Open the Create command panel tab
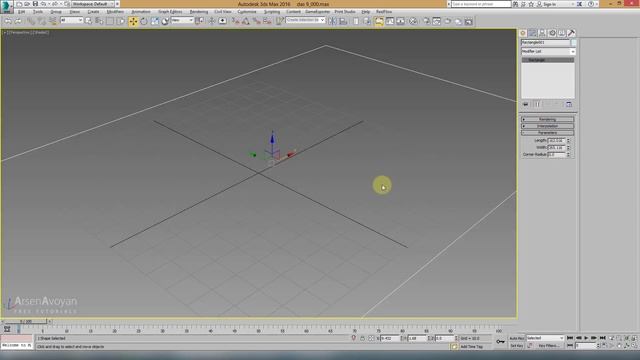640x360 pixels. (523, 33)
